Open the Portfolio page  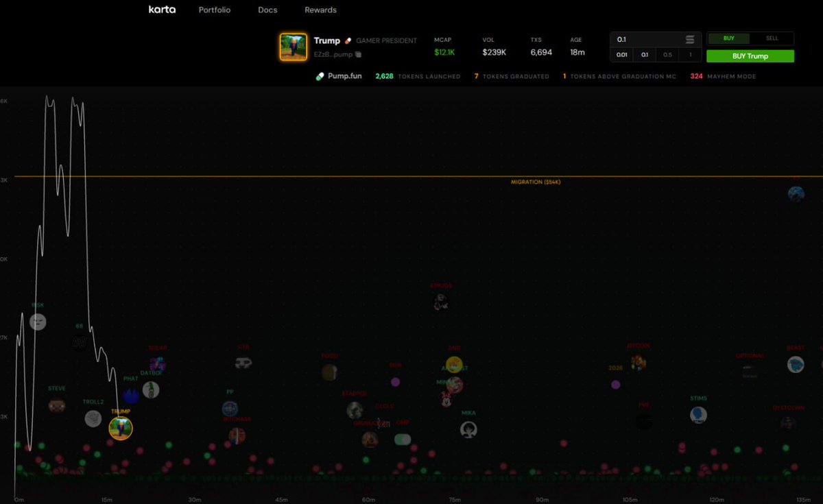pos(215,10)
